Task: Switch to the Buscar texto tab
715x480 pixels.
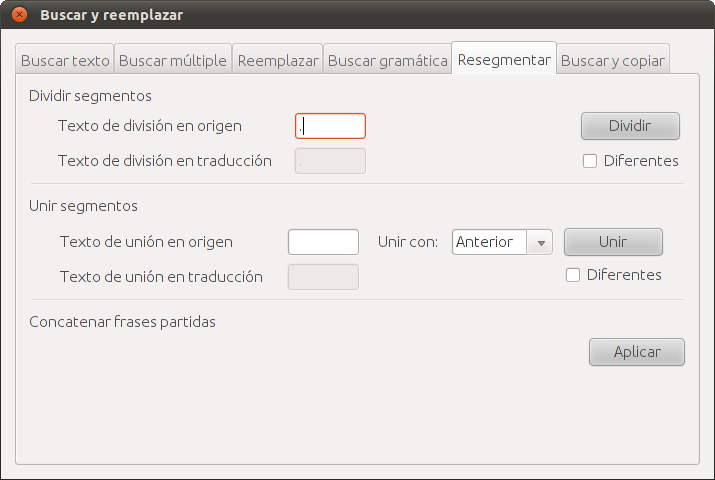Action: coord(65,60)
